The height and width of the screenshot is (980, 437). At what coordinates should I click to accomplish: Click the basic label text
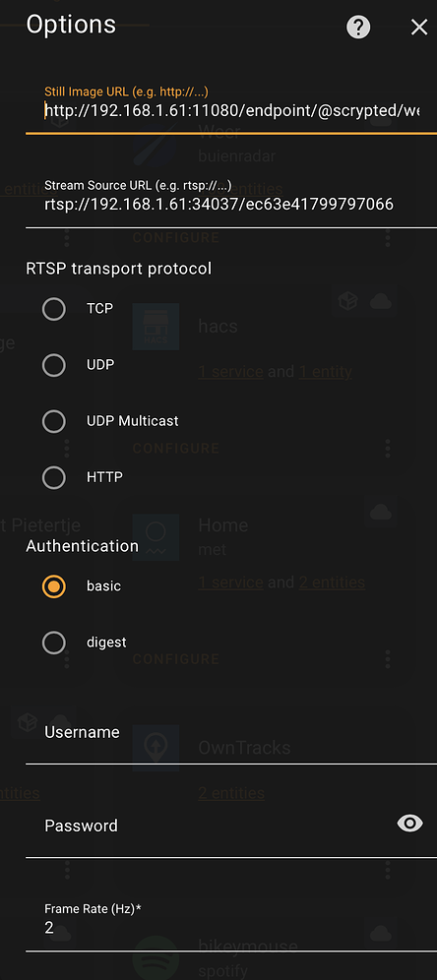[x=103, y=586]
